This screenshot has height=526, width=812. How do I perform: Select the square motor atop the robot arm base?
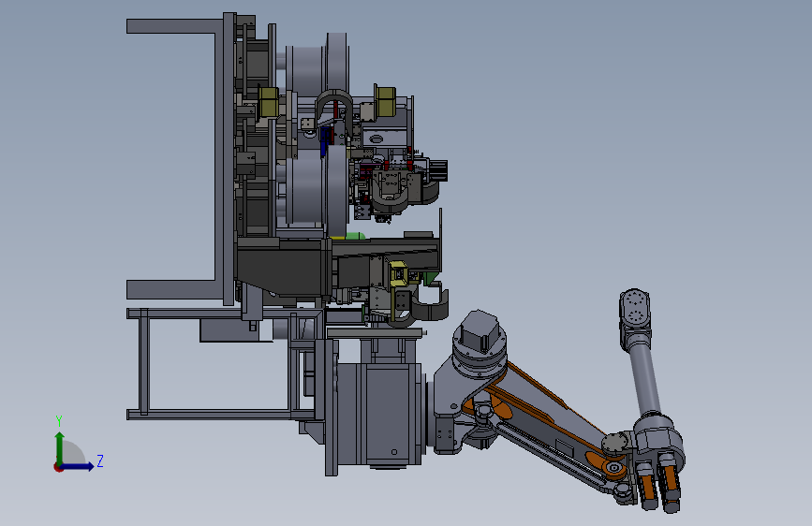480,329
